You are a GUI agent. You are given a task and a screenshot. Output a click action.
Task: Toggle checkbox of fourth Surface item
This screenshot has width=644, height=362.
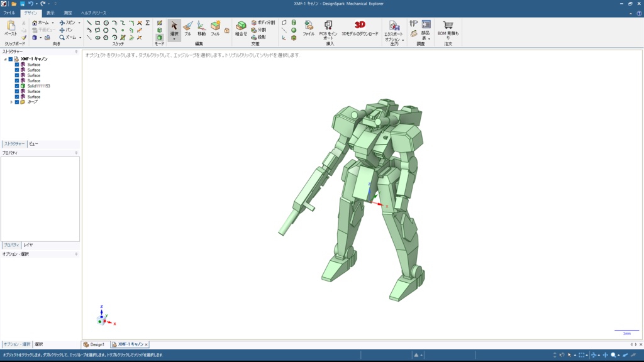click(x=17, y=80)
